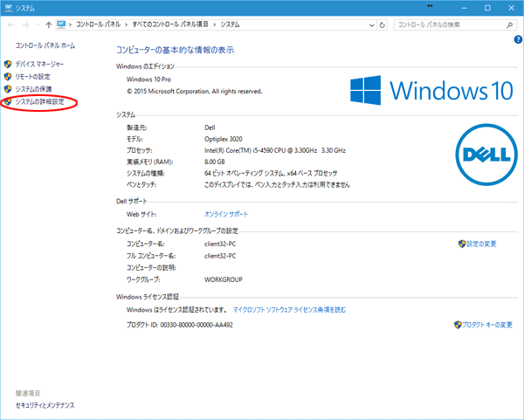Click shield icon beside 設定の変更
Screen dimensions: 524x420
coord(462,244)
